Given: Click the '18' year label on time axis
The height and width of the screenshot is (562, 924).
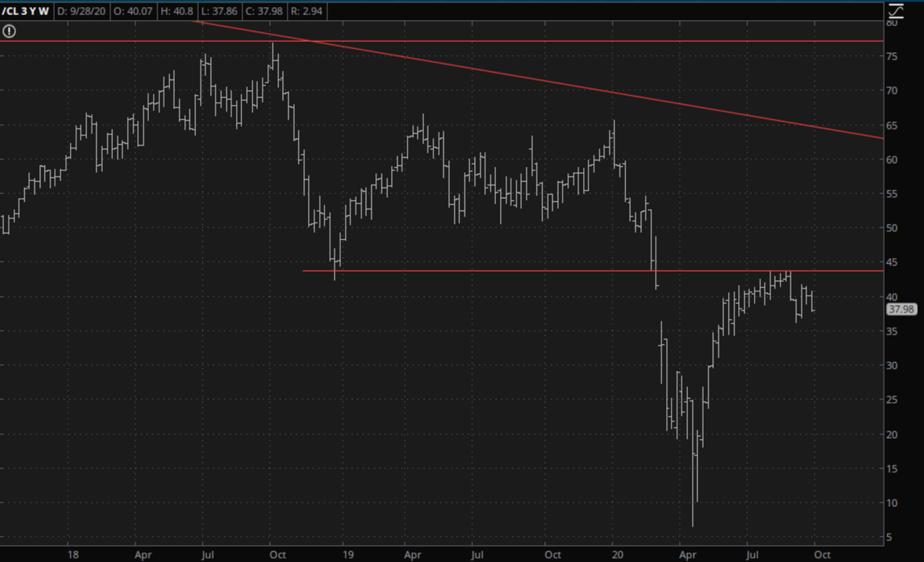Looking at the screenshot, I should click(73, 555).
